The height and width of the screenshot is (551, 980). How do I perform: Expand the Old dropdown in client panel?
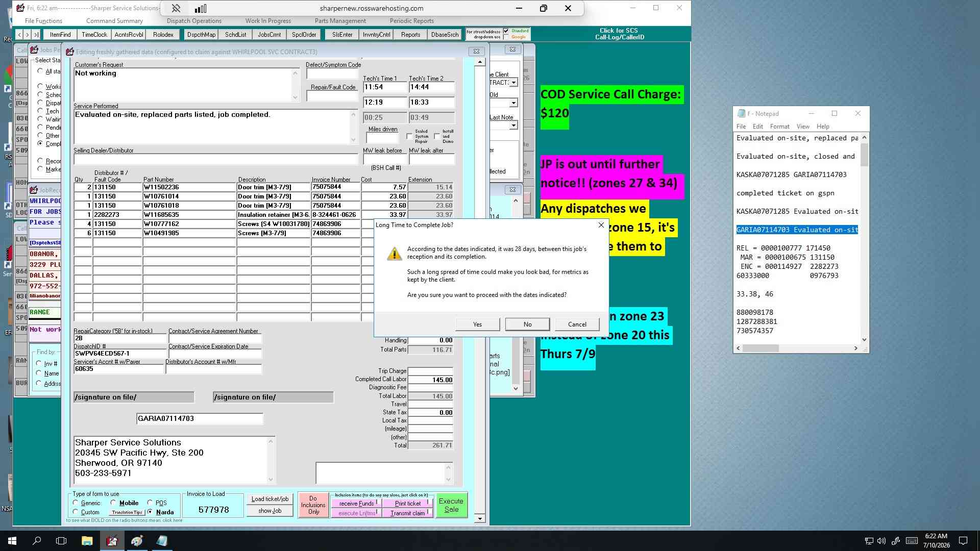(x=513, y=103)
